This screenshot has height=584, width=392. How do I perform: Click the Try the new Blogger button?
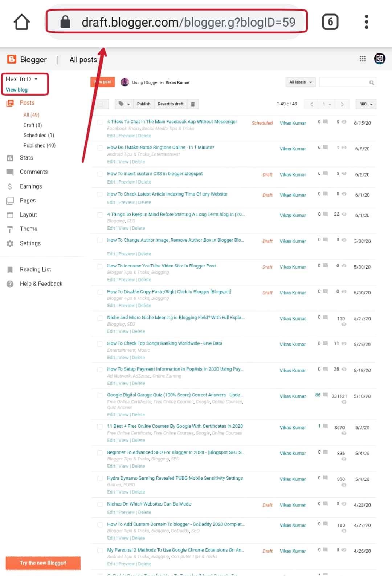pos(43,563)
